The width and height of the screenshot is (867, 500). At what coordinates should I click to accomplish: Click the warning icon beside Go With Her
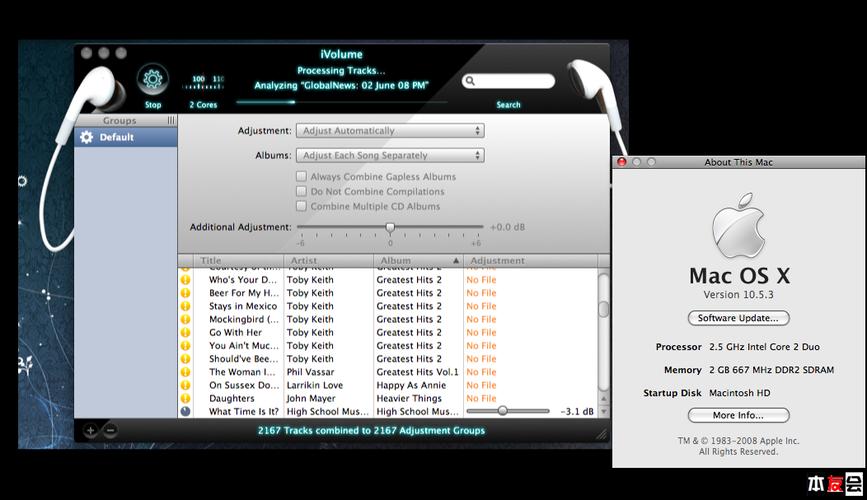(x=185, y=332)
